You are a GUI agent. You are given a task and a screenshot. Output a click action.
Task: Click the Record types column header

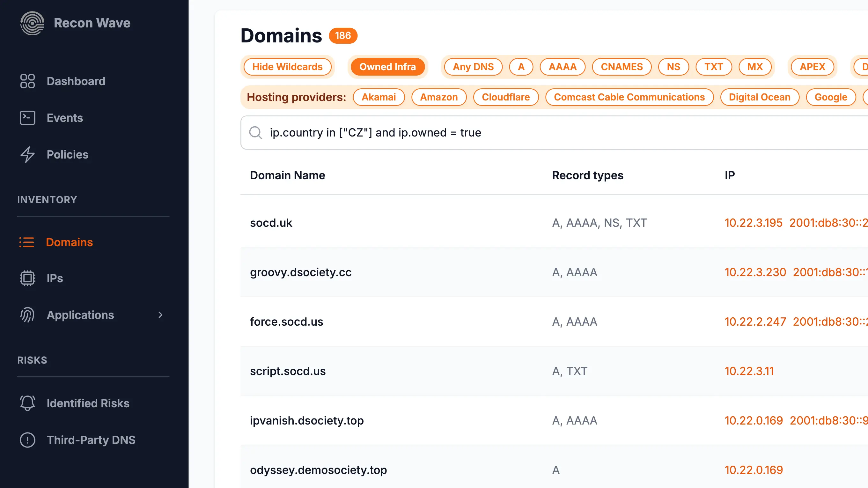coord(587,175)
